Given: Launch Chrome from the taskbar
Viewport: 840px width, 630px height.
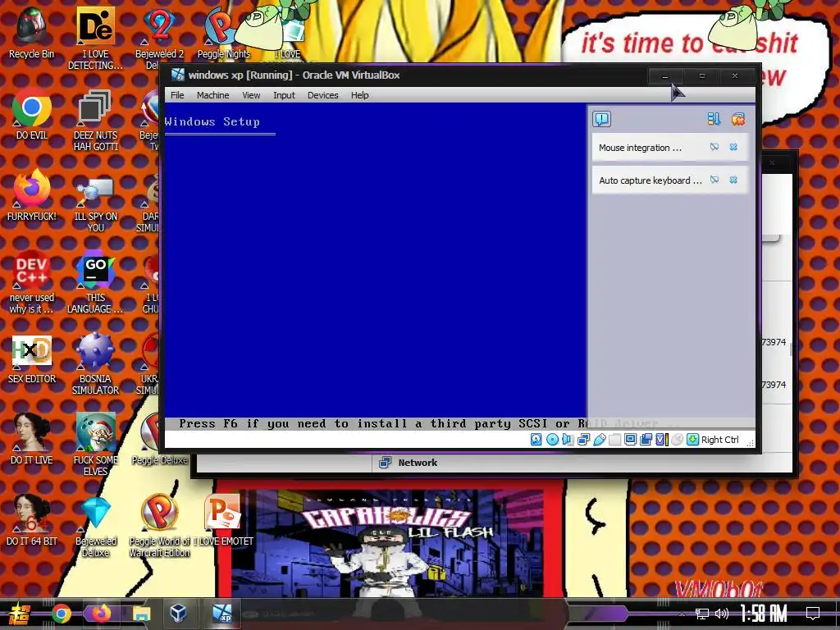Looking at the screenshot, I should tap(61, 614).
